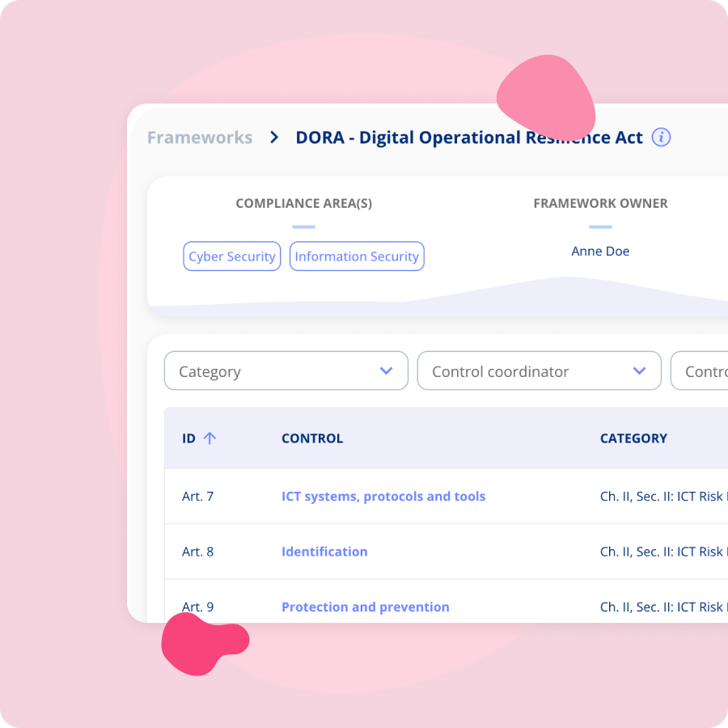Click the CONTROL column header
Screen dimensions: 728x728
[x=312, y=438]
